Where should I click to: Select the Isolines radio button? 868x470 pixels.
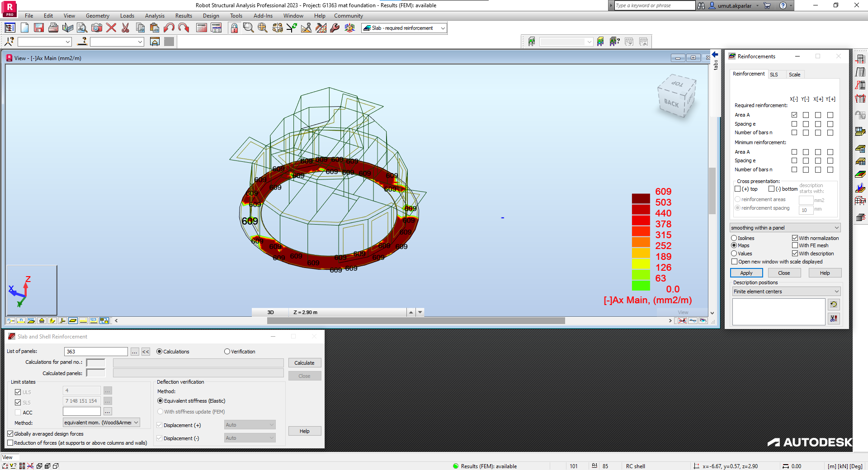[734, 238]
